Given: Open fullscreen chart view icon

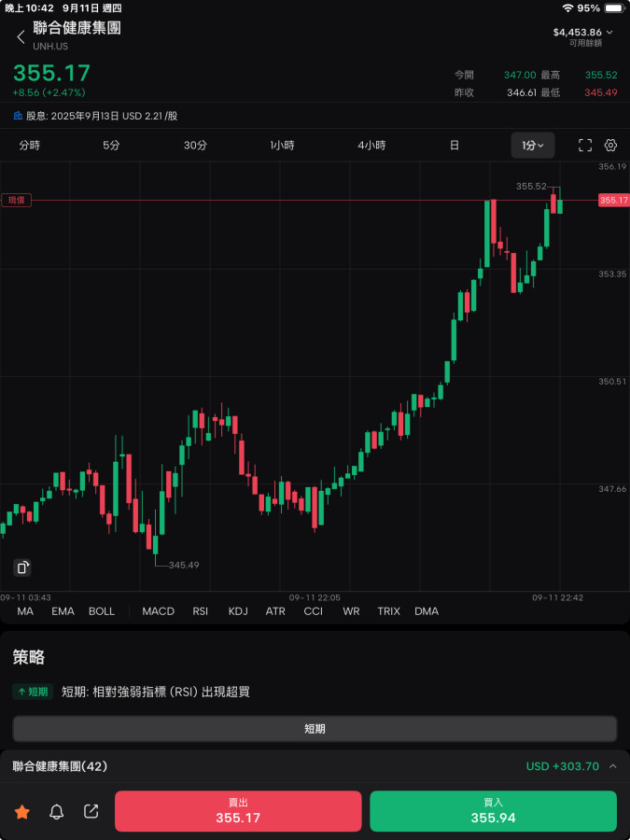Looking at the screenshot, I should click(x=585, y=146).
